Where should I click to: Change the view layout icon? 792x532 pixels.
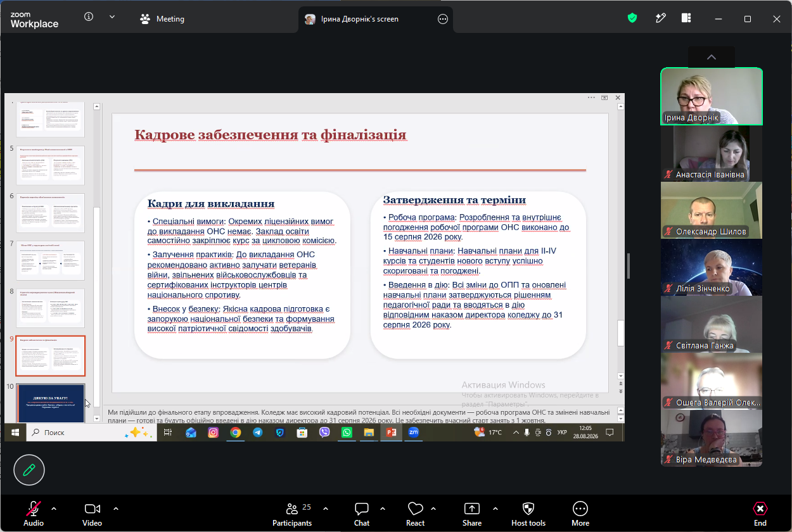[686, 18]
